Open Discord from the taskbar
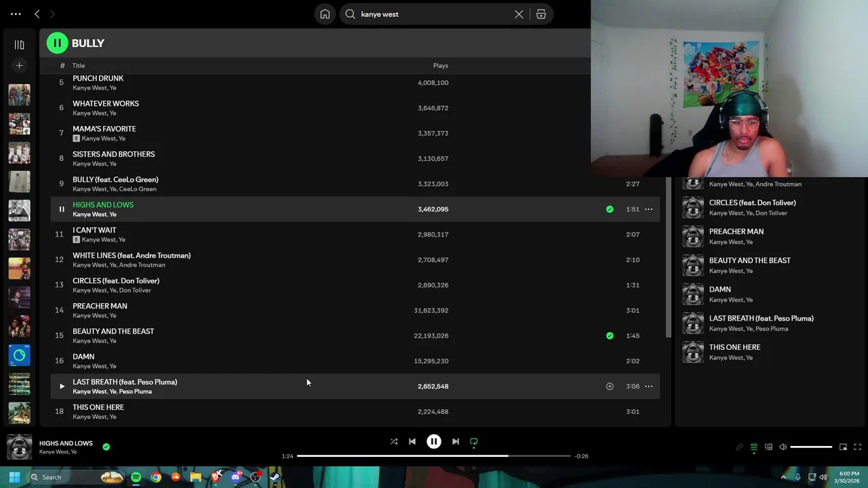868x488 pixels. [235, 477]
